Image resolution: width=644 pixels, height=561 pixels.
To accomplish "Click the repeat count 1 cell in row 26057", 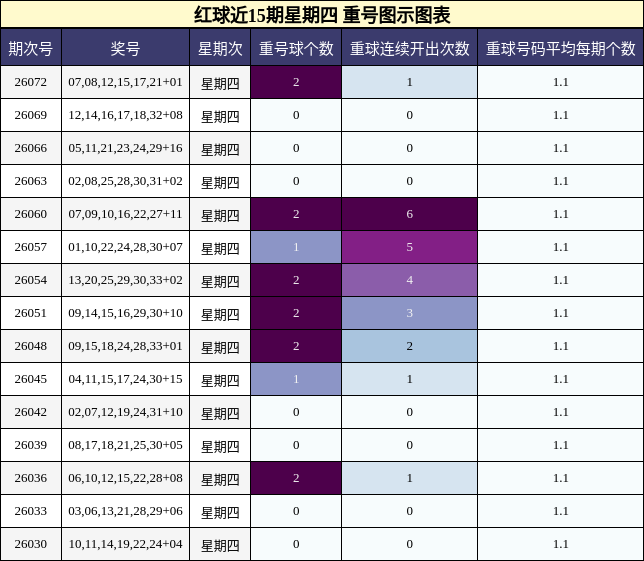I will tap(296, 247).
